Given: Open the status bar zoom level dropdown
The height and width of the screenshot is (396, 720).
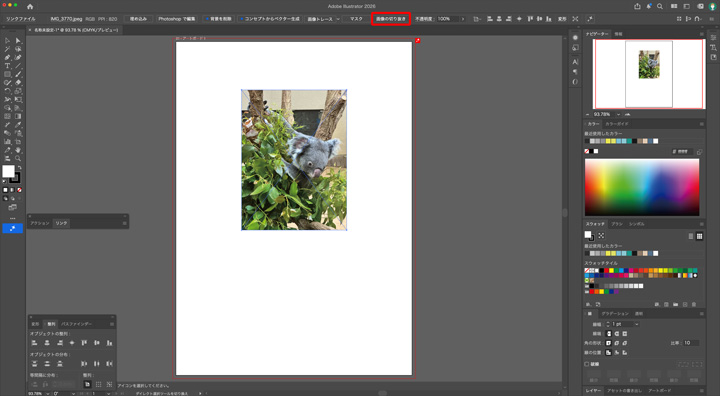Looking at the screenshot, I should [x=47, y=393].
